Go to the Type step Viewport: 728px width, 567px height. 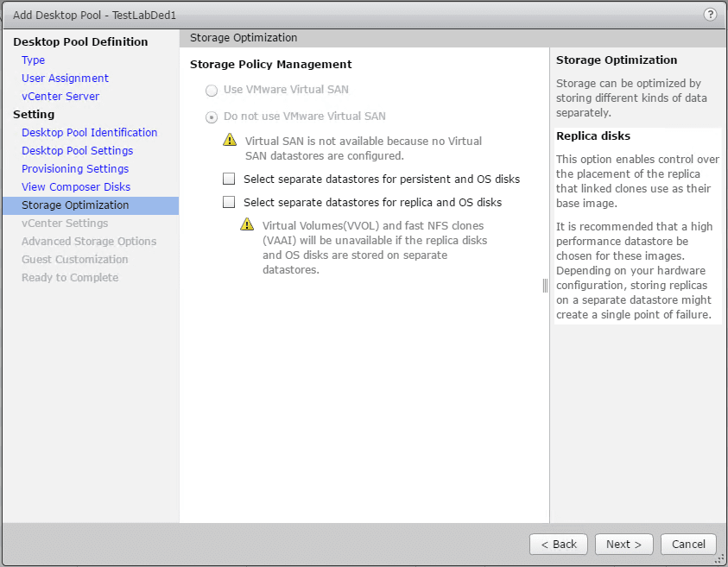pyautogui.click(x=34, y=60)
